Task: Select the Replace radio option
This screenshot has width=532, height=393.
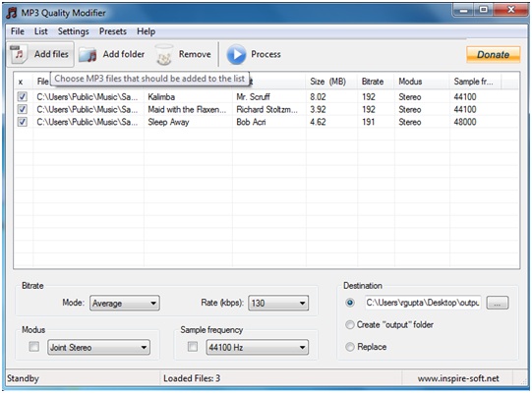Action: point(350,347)
